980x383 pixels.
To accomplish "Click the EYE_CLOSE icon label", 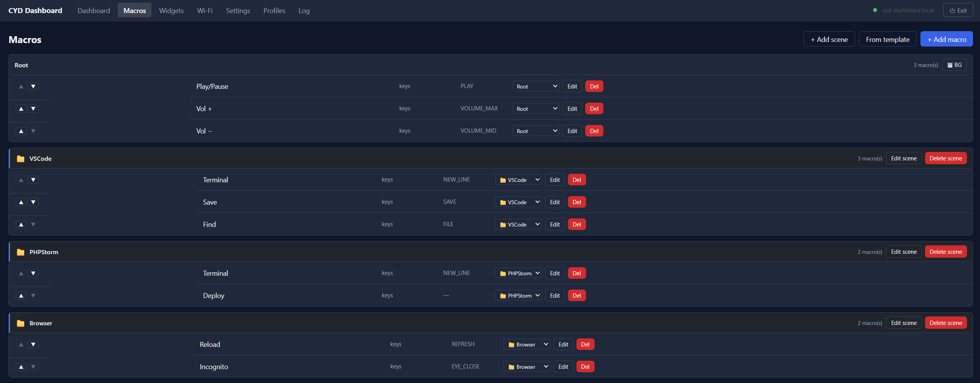I will pos(465,366).
